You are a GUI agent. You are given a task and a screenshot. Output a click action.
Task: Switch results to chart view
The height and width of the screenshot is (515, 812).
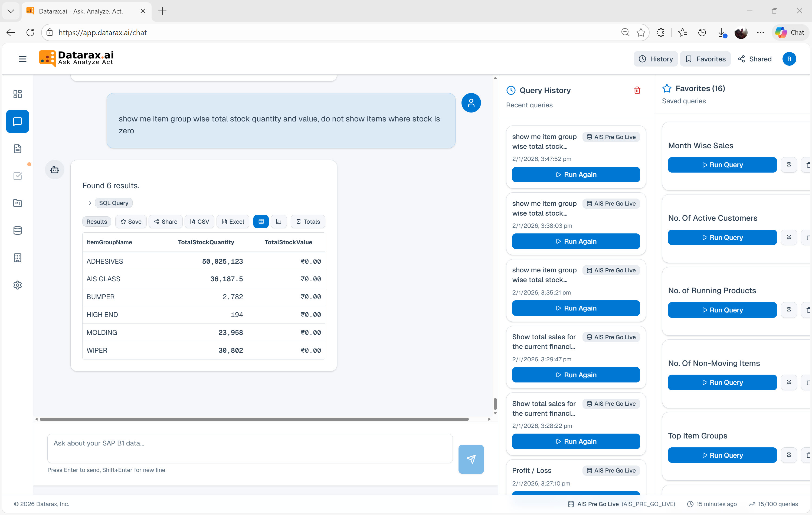278,222
